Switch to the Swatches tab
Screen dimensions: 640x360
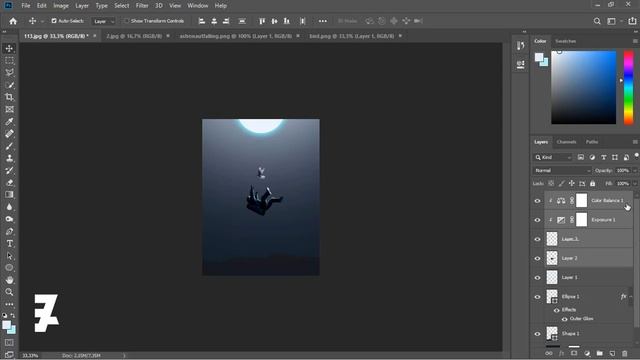pyautogui.click(x=565, y=41)
